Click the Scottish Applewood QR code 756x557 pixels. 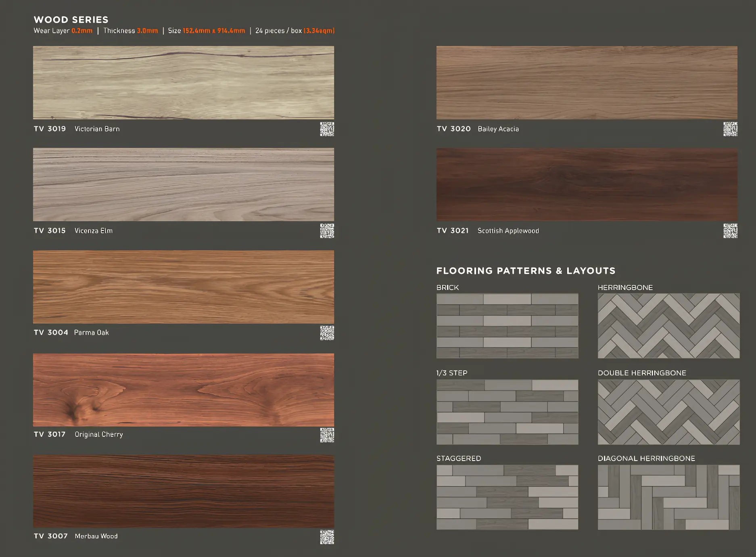coord(730,231)
